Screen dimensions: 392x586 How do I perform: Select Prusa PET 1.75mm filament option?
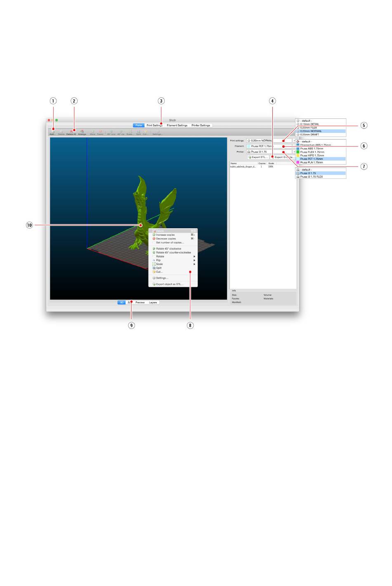(321, 159)
